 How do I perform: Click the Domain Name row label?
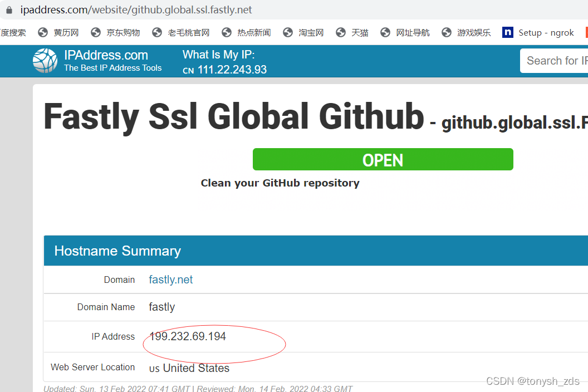coord(106,307)
